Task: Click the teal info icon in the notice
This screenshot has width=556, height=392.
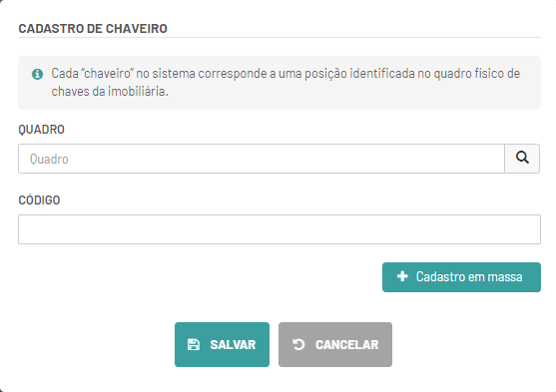Action: (37, 74)
